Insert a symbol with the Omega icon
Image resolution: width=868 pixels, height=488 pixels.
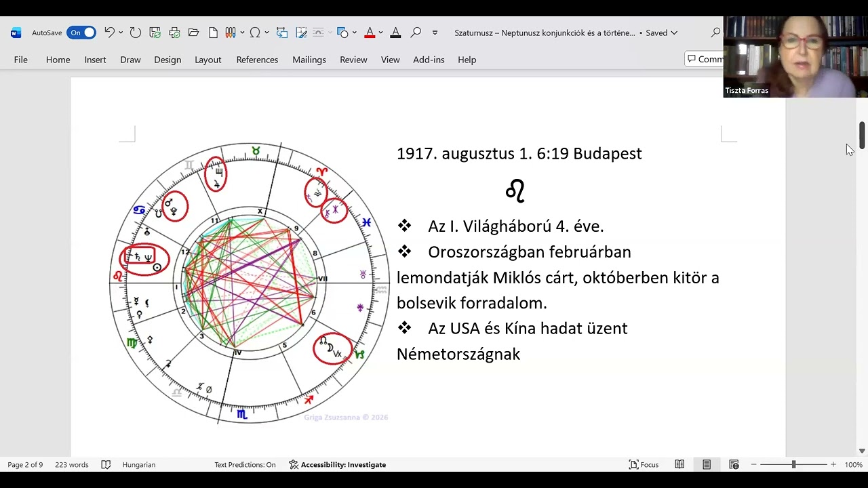pyautogui.click(x=255, y=33)
